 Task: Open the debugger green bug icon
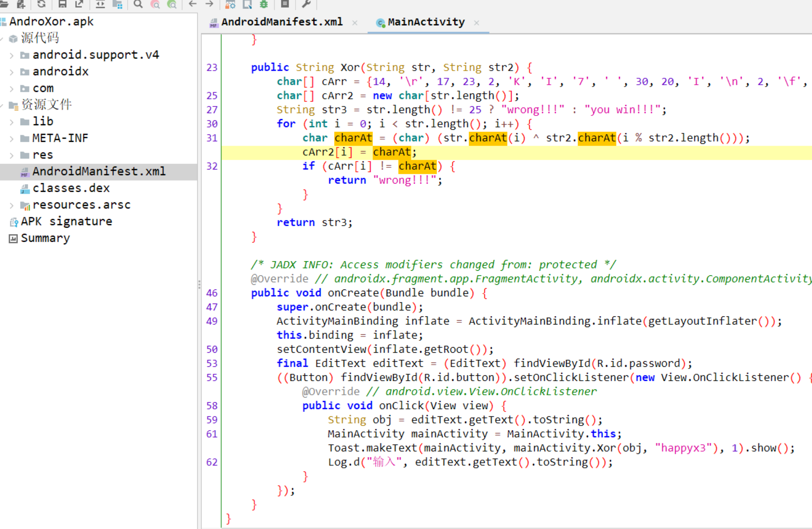(x=264, y=4)
